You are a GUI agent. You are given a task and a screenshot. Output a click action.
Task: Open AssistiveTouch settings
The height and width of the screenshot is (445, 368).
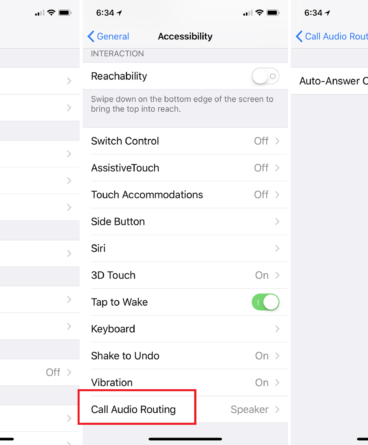tap(185, 168)
